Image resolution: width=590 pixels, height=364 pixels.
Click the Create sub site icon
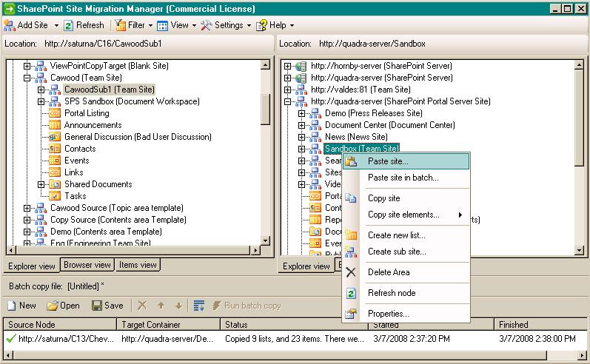pyautogui.click(x=351, y=252)
